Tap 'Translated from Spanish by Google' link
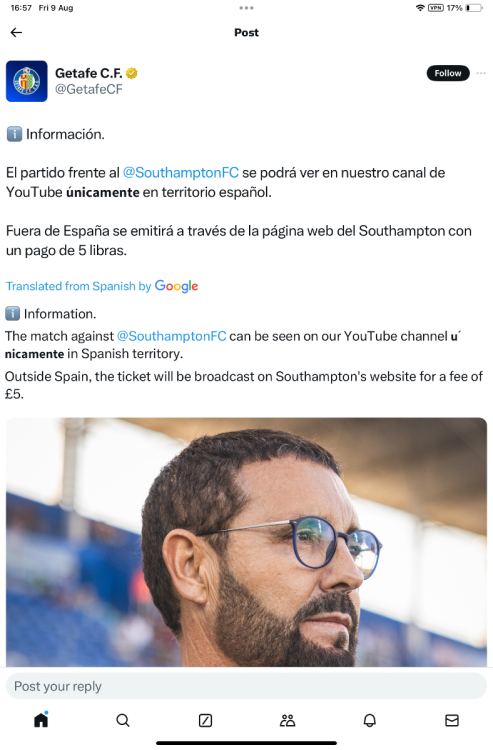The width and height of the screenshot is (493, 750). (x=102, y=286)
